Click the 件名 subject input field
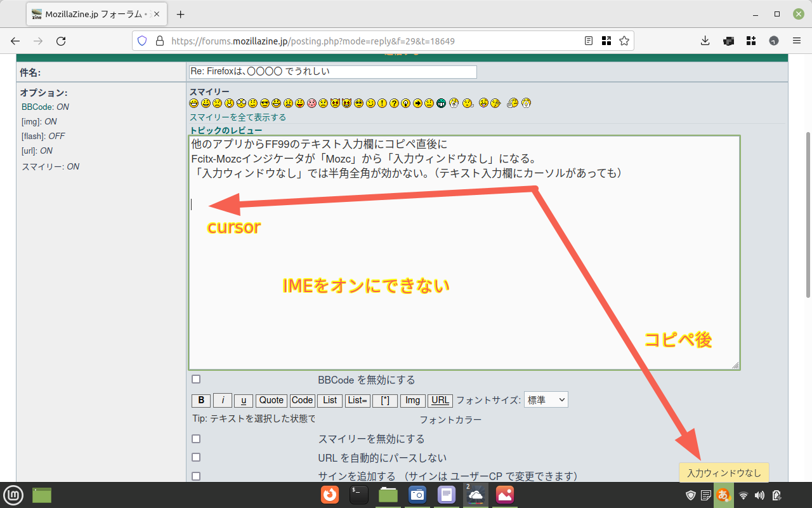 tap(332, 72)
